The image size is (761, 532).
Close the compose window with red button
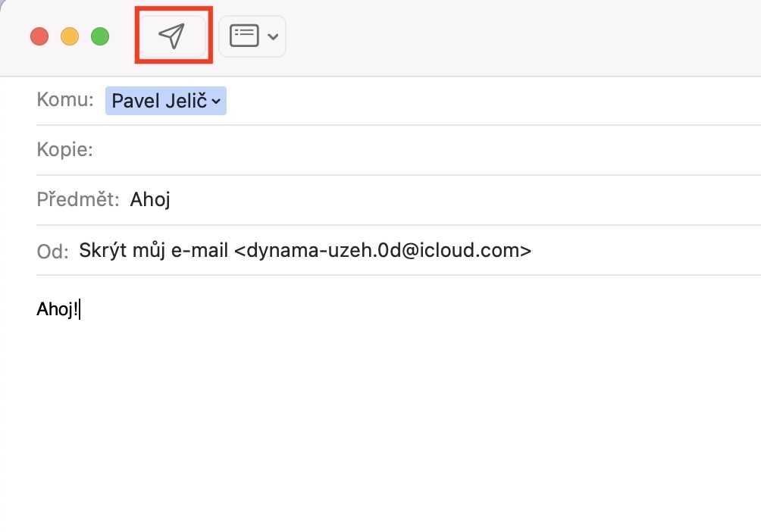39,36
